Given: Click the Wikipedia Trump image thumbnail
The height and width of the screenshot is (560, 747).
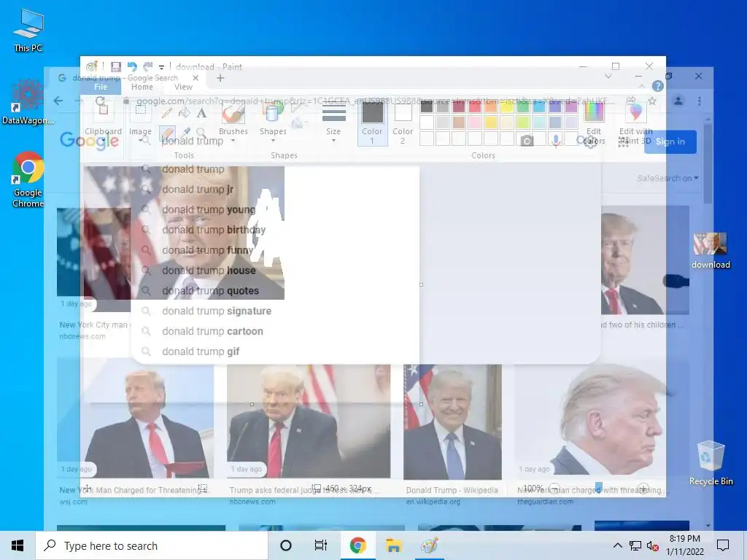Looking at the screenshot, I should 452,422.
